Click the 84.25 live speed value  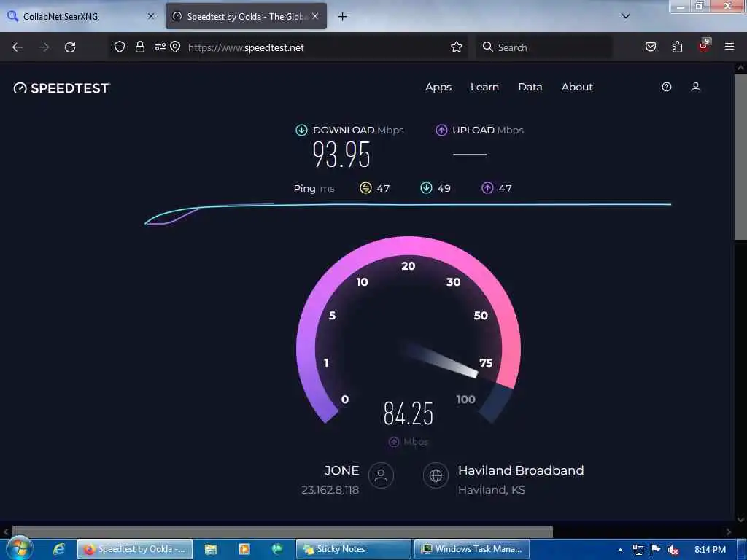(x=409, y=413)
